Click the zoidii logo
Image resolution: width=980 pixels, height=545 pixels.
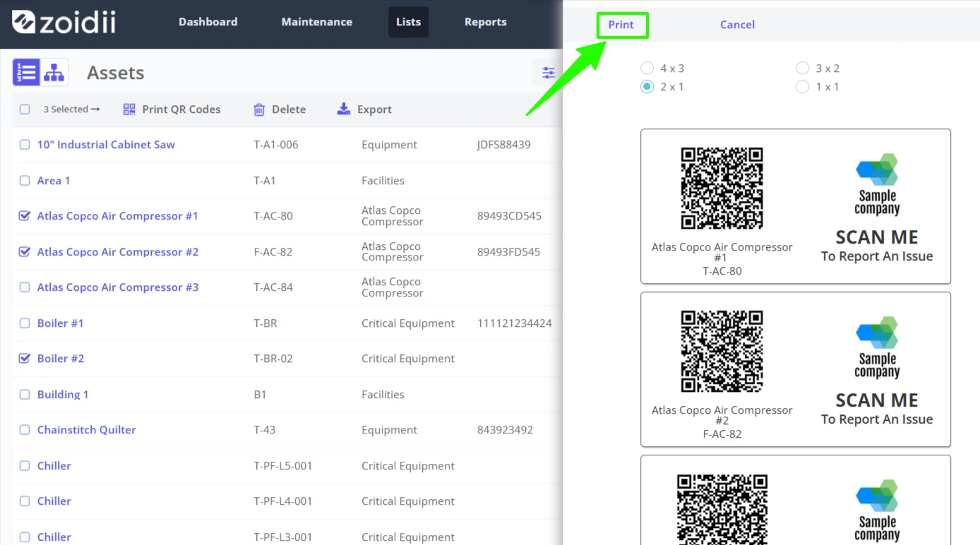pyautogui.click(x=64, y=22)
